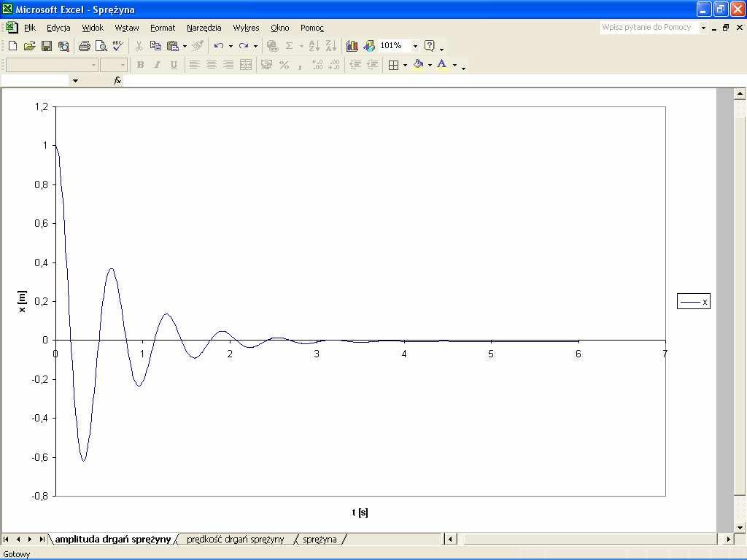
Task: Click the Redo arrow icon
Action: point(244,46)
